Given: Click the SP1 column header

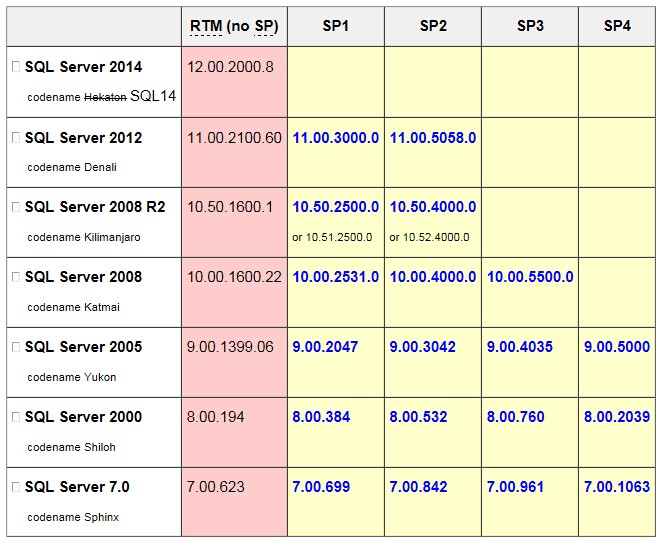Looking at the screenshot, I should point(335,26).
